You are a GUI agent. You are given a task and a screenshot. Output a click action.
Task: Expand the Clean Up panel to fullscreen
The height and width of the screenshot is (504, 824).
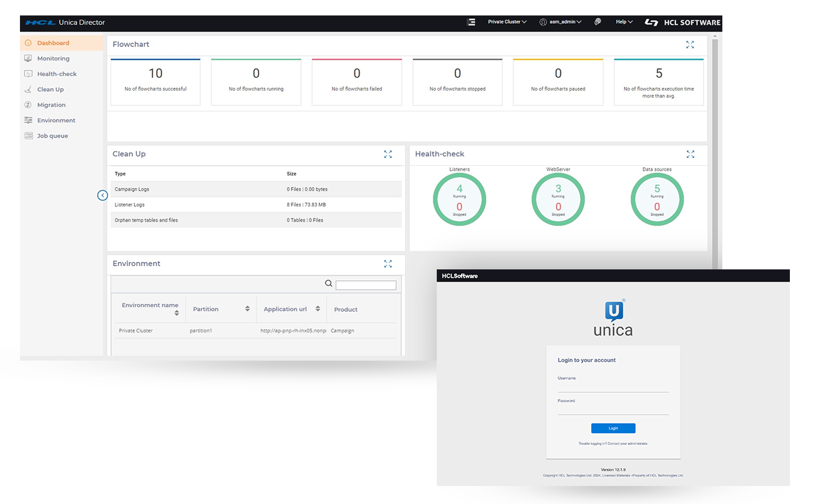coord(388,154)
